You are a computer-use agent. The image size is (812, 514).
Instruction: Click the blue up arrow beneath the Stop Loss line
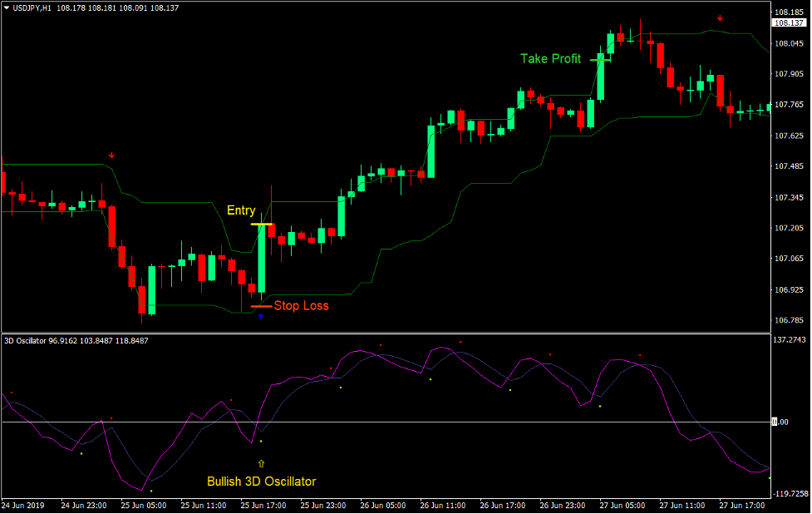[261, 315]
